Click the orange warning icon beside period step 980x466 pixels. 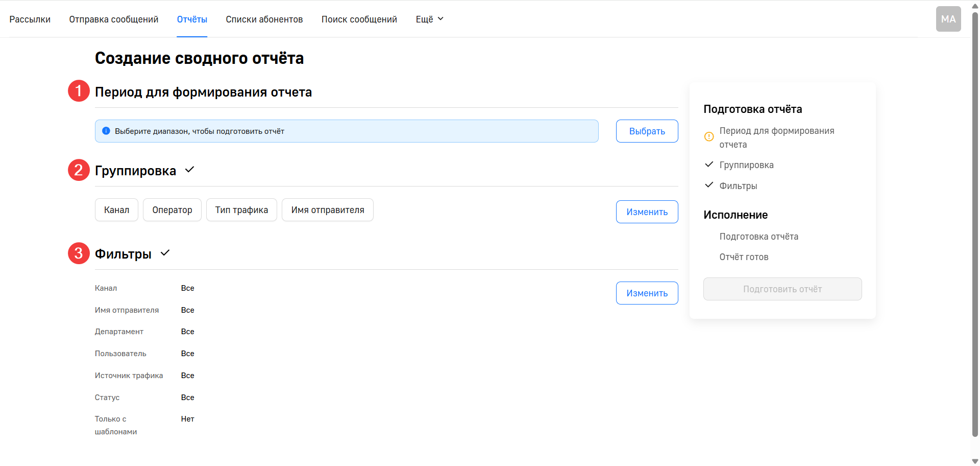(x=709, y=136)
